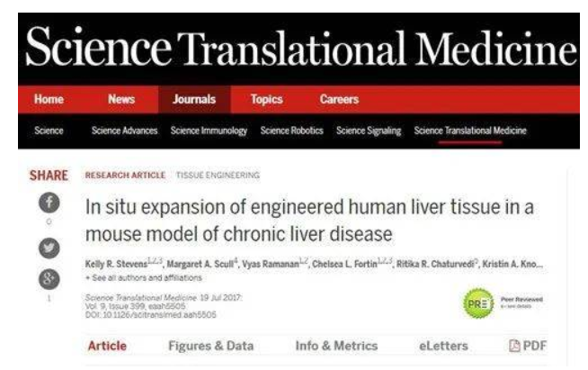
Task: Select the Article tab
Action: tap(107, 346)
